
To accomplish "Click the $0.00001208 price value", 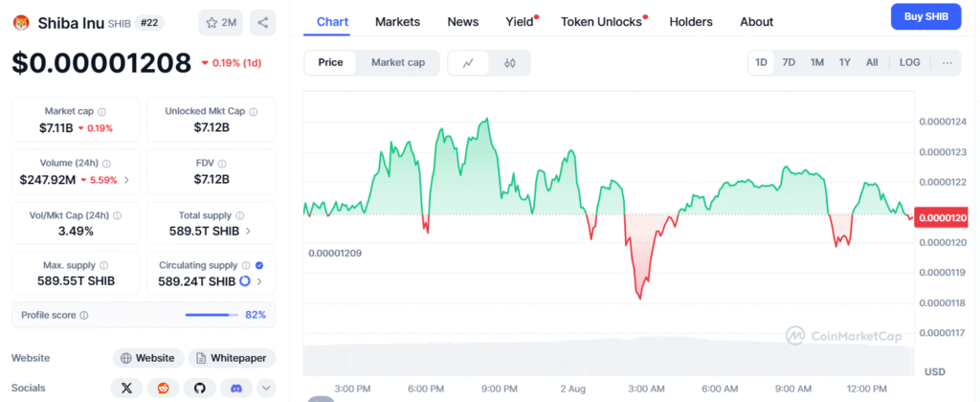I will tap(101, 62).
